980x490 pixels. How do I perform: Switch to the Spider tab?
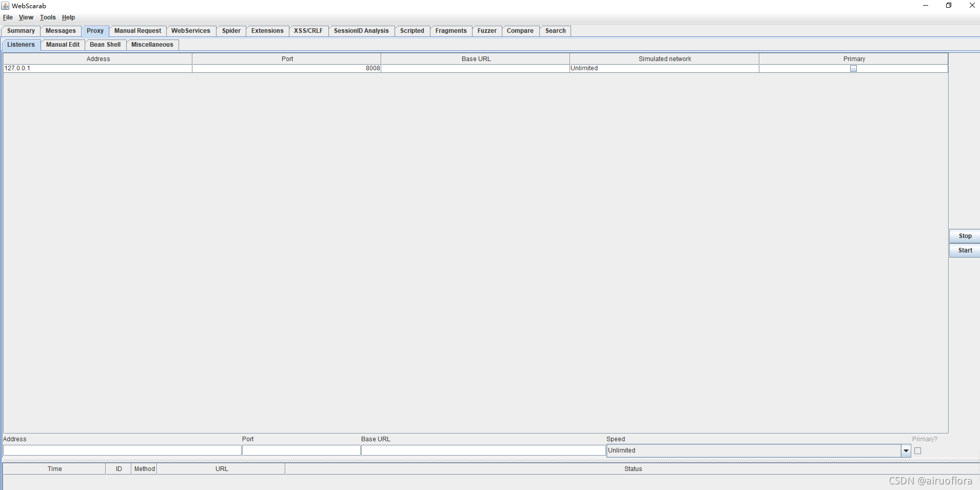pos(231,31)
